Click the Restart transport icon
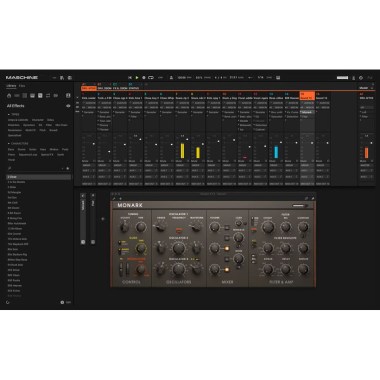 click(130, 78)
